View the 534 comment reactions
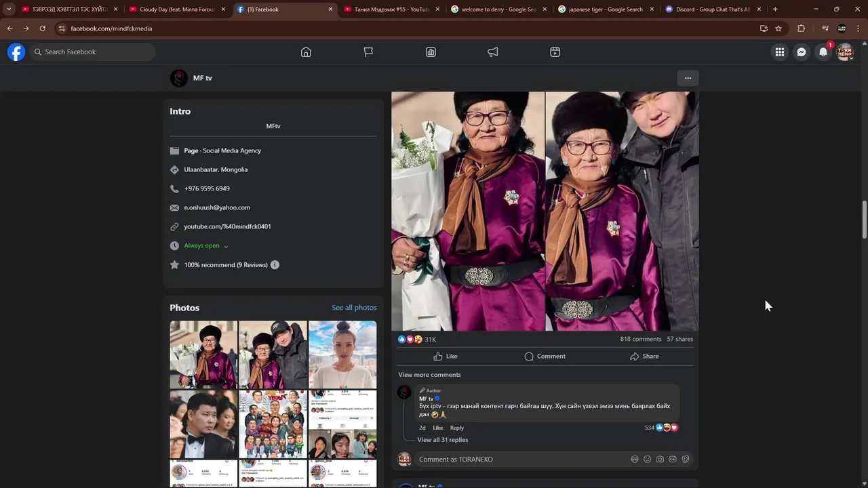 click(661, 428)
